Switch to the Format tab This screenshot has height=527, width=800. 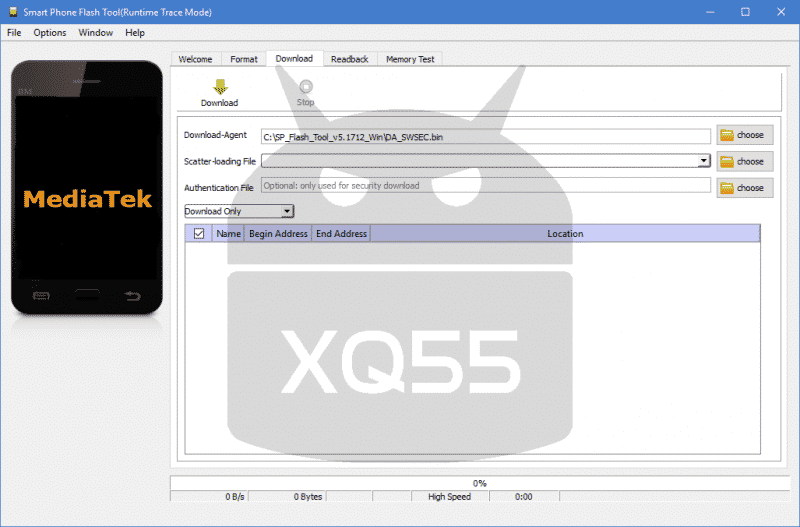click(244, 59)
